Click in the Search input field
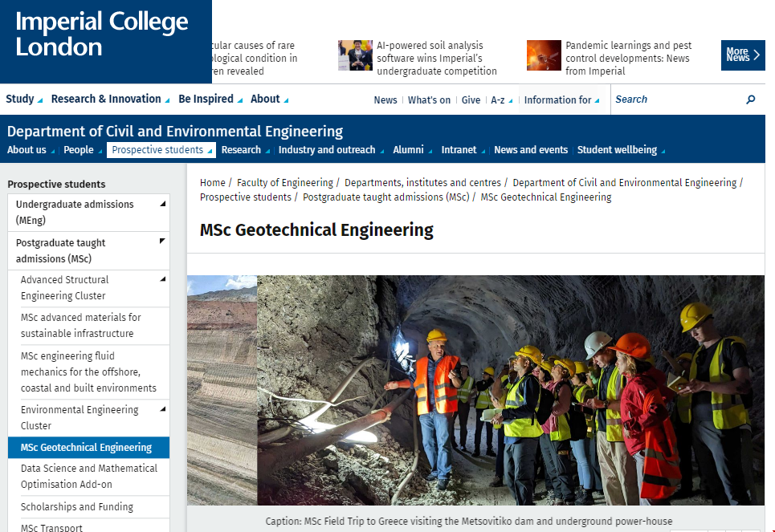This screenshot has width=775, height=532. point(675,99)
